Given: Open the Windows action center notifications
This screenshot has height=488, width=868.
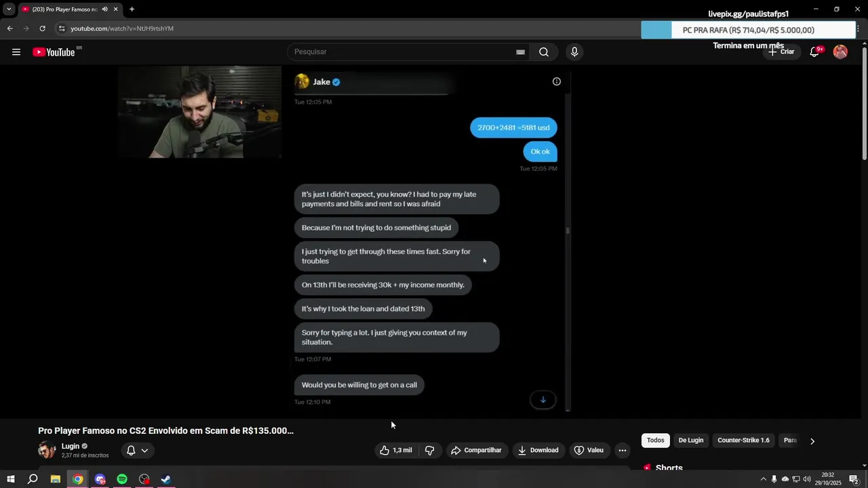Looking at the screenshot, I should click(854, 479).
